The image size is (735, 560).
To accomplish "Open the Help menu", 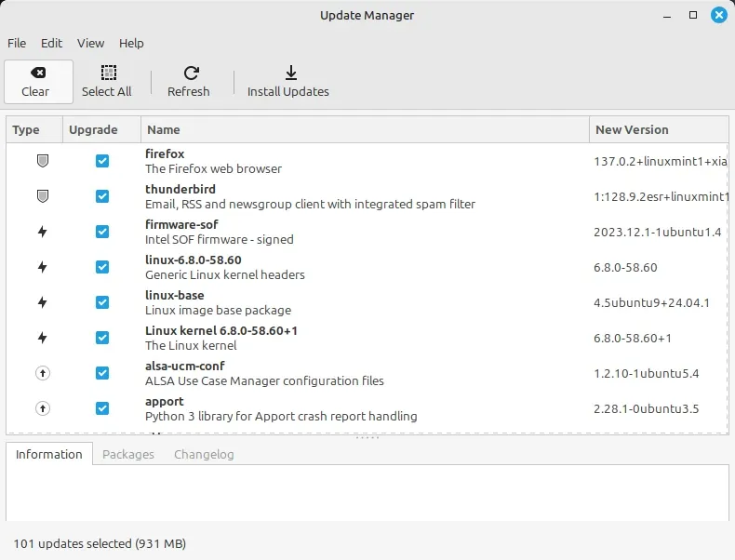I will click(x=131, y=43).
